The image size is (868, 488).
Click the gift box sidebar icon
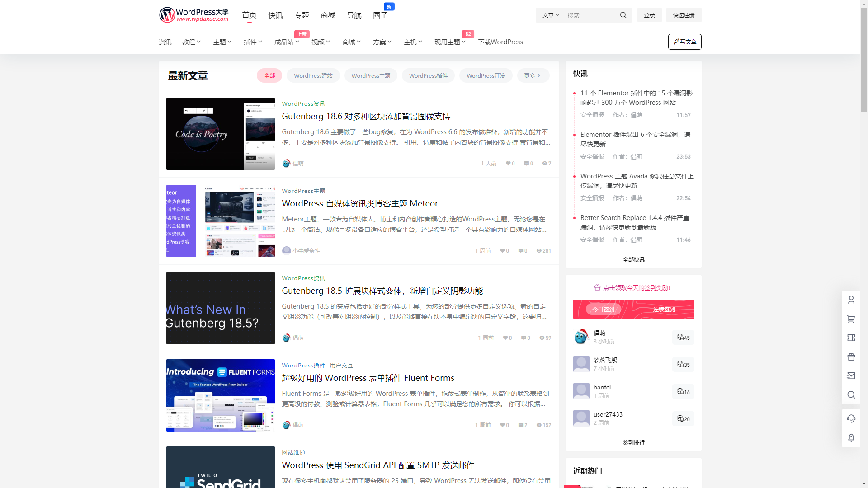pyautogui.click(x=851, y=357)
